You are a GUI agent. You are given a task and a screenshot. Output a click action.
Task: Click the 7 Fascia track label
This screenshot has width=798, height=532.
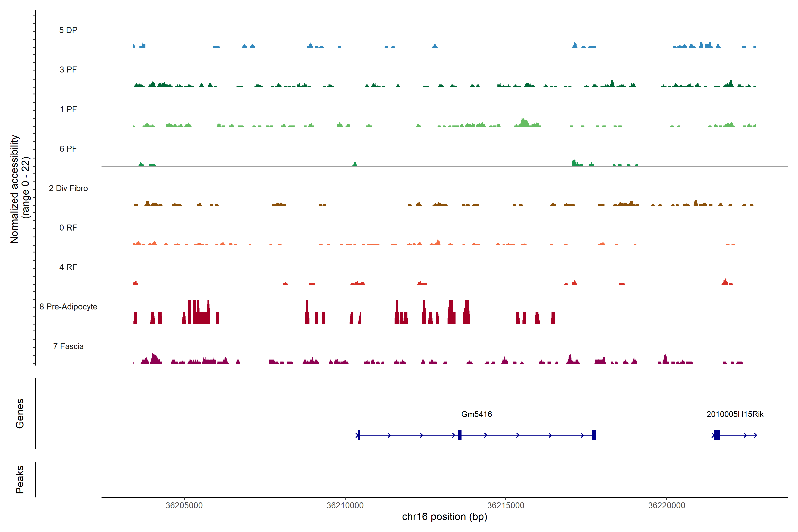(x=68, y=346)
